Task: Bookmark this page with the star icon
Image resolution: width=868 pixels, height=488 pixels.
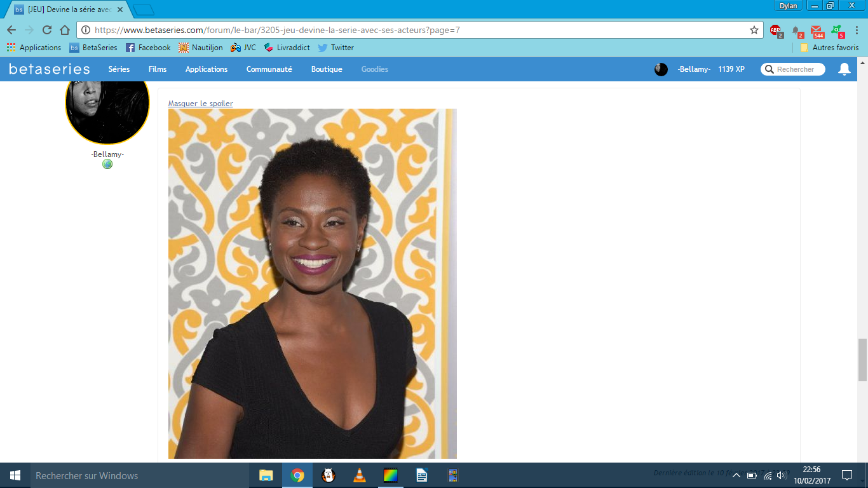Action: pyautogui.click(x=754, y=30)
